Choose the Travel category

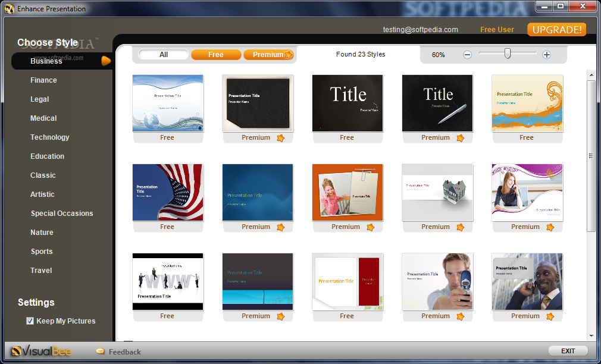click(x=41, y=271)
